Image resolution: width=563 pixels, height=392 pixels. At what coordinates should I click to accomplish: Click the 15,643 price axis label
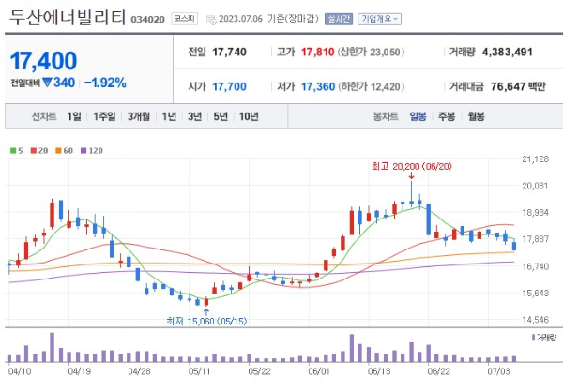pyautogui.click(x=536, y=293)
